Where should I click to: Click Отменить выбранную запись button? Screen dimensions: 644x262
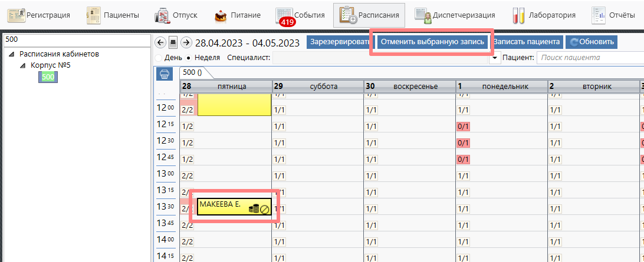433,42
